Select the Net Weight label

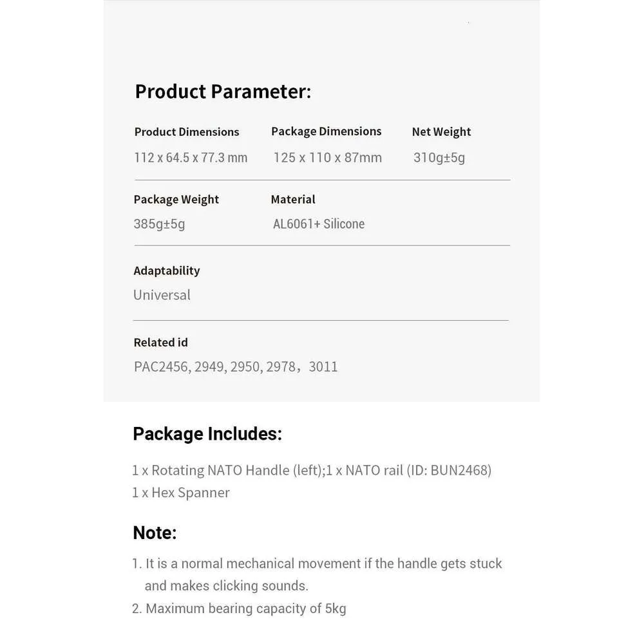pos(442,132)
